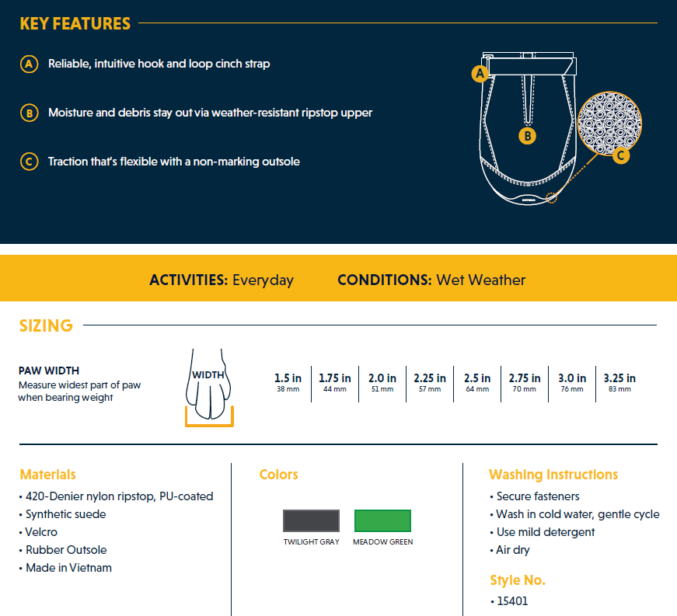Click the 2.0 in size entry
Screen dimensions: 677x616
382,383
